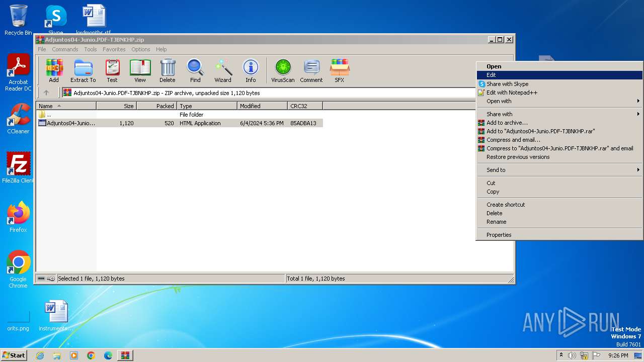Open Properties from context menu
This screenshot has height=362, width=644.
pyautogui.click(x=559, y=235)
